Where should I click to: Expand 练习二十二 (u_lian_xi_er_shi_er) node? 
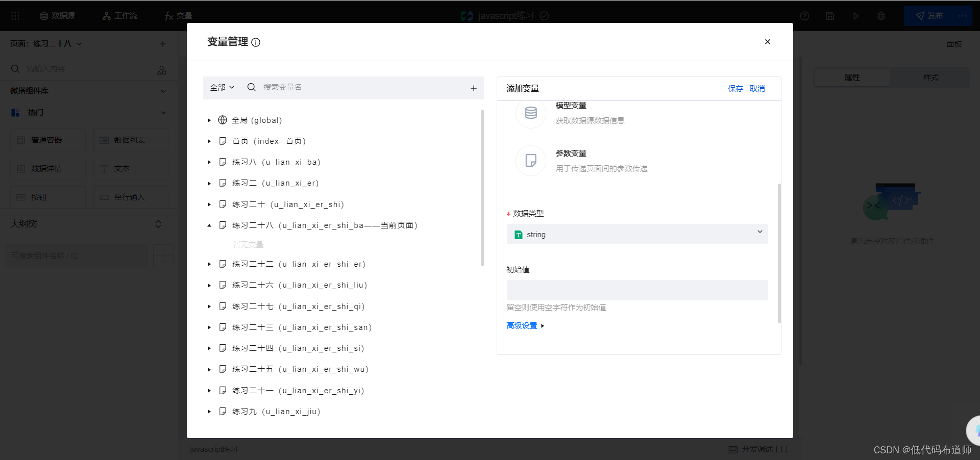(209, 264)
